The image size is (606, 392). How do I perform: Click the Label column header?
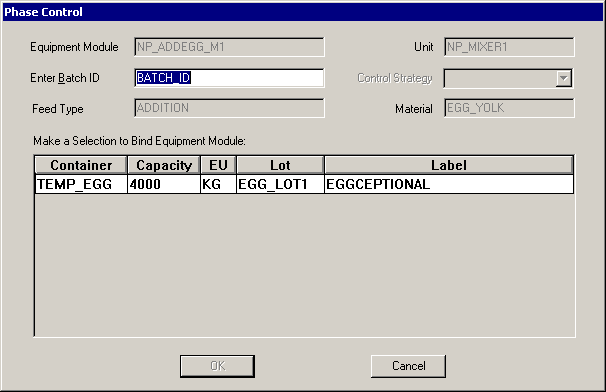(449, 165)
